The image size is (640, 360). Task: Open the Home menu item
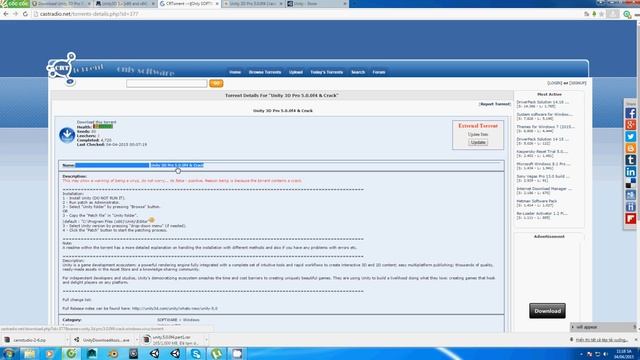235,72
